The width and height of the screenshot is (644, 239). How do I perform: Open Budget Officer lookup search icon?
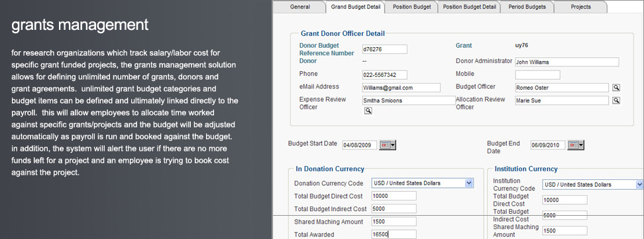pos(616,88)
